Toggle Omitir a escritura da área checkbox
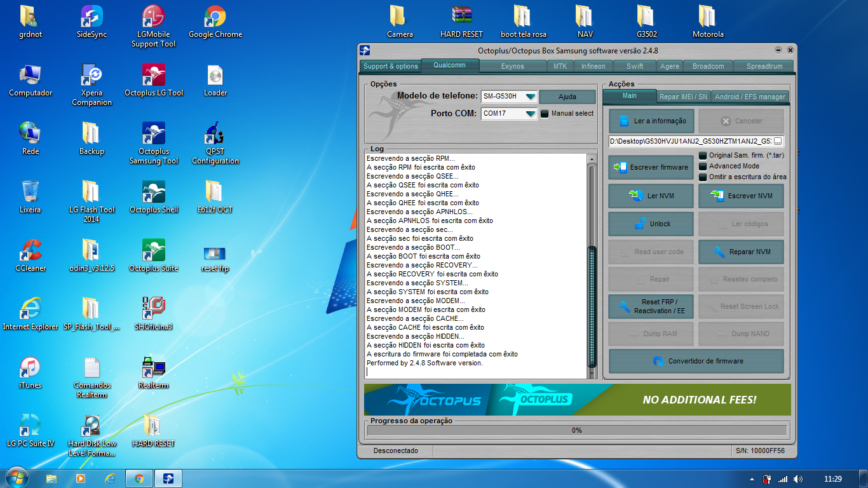 click(x=703, y=177)
